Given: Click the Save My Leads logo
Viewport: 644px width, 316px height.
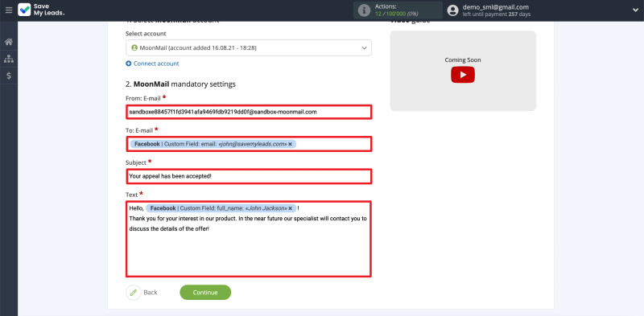Looking at the screenshot, I should click(x=41, y=10).
